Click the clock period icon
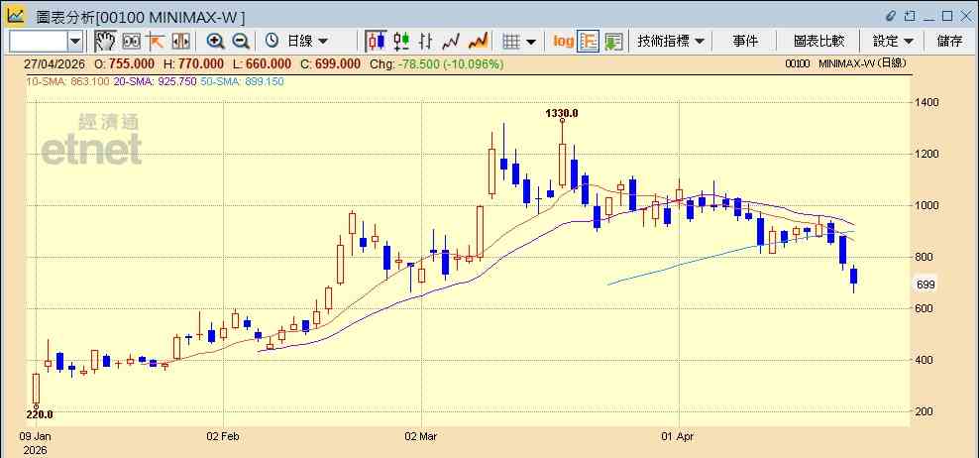Image resolution: width=980 pixels, height=458 pixels. [x=272, y=42]
